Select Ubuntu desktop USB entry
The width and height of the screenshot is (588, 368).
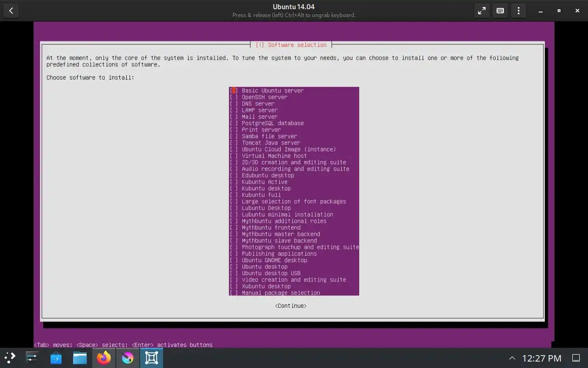coord(294,273)
